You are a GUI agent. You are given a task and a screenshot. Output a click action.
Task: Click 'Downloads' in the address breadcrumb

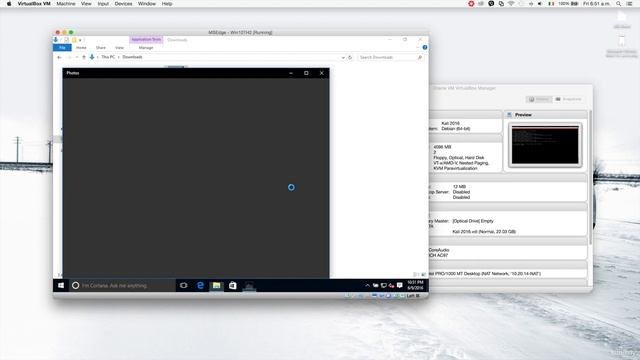point(132,57)
